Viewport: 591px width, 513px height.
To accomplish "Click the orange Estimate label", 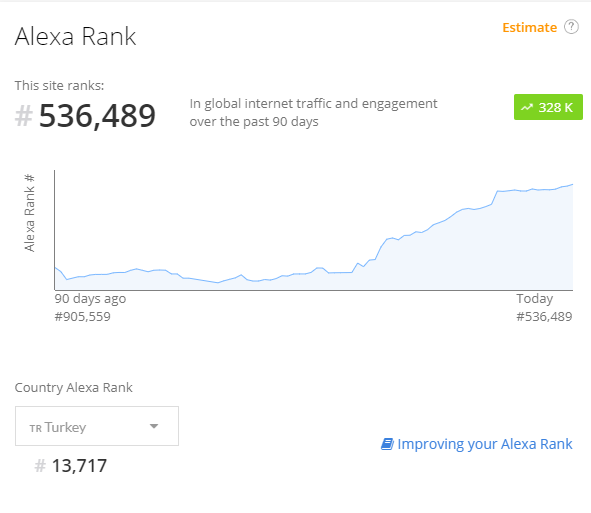I will click(530, 28).
